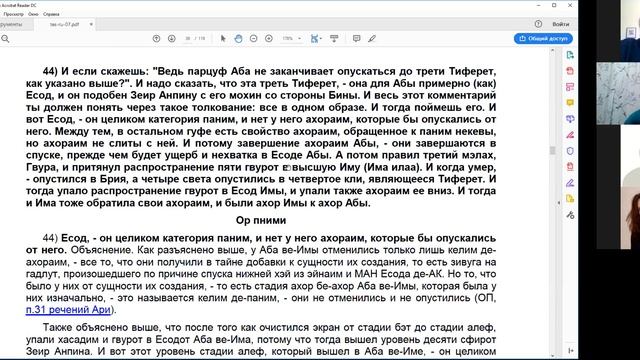Viewport: 640px width, 360px height.
Task: Open the red Compress PDF tool
Action: pos(570,167)
